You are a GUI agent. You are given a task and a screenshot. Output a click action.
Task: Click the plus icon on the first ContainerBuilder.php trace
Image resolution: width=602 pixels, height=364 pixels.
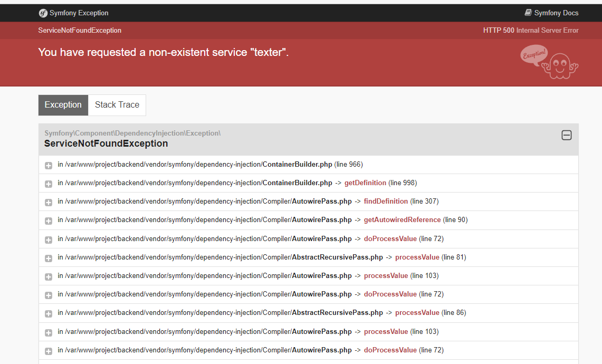click(x=48, y=165)
